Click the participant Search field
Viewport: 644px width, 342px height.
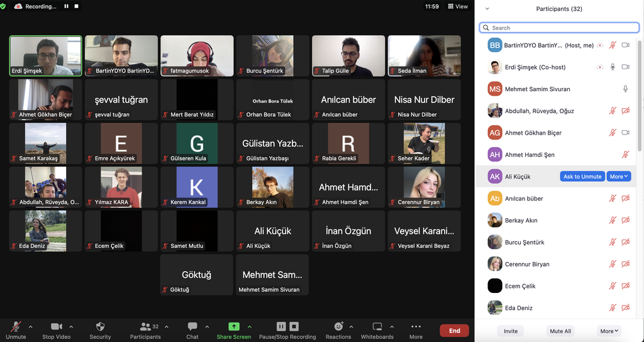[559, 28]
